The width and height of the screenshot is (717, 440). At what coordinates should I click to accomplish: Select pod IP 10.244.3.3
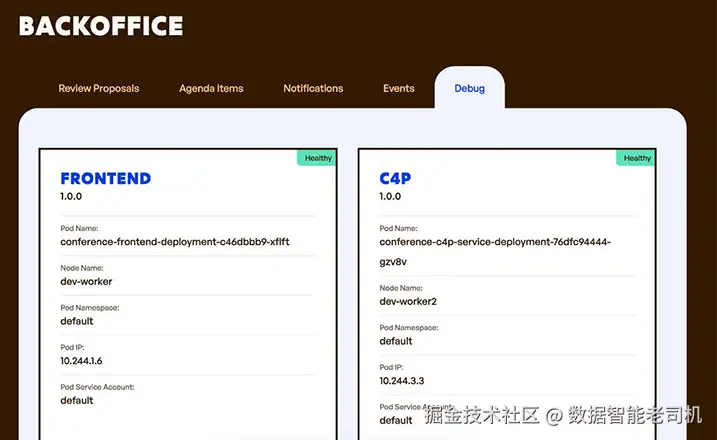[x=401, y=381]
